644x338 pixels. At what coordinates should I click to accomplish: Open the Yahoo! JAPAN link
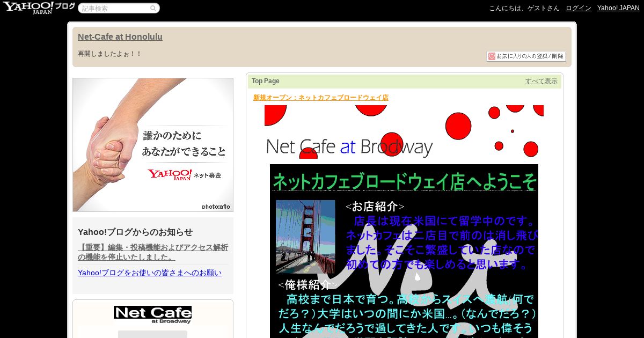point(618,8)
